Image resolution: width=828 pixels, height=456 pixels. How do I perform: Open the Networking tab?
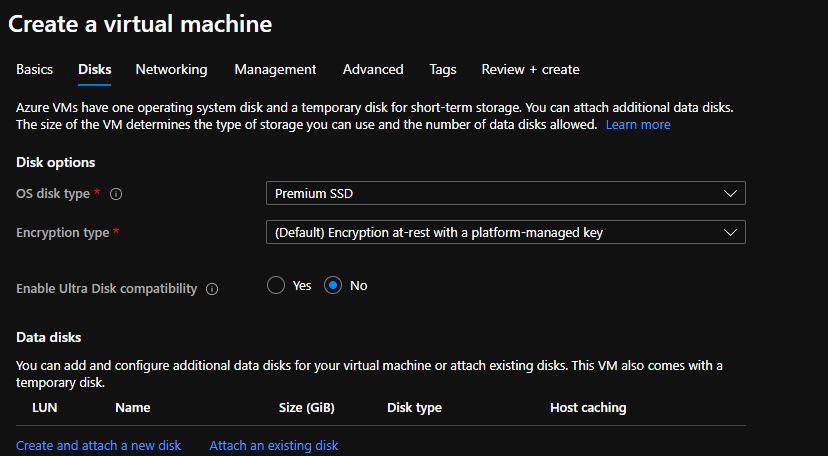click(171, 69)
